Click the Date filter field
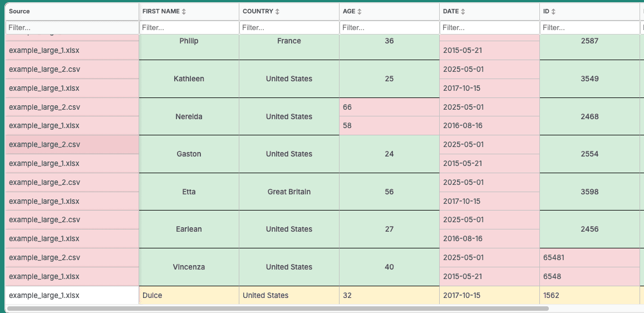644x313 pixels. pyautogui.click(x=489, y=27)
